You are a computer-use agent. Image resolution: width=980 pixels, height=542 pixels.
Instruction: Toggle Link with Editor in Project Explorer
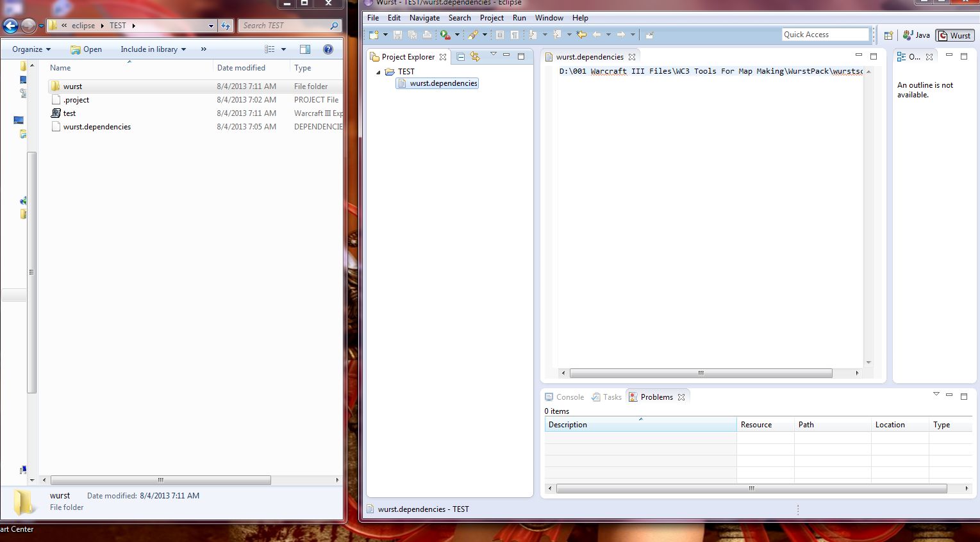[475, 56]
